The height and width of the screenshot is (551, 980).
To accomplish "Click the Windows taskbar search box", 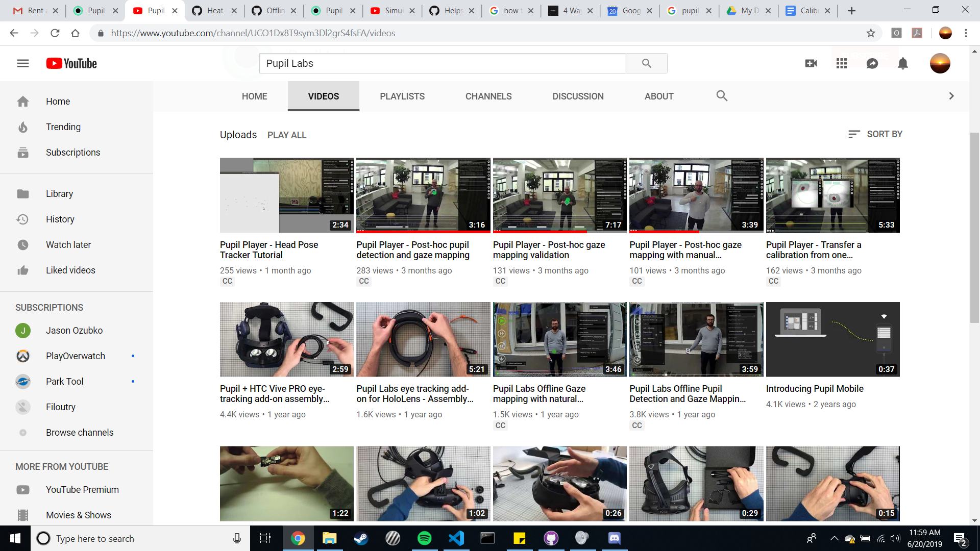I will pyautogui.click(x=140, y=538).
